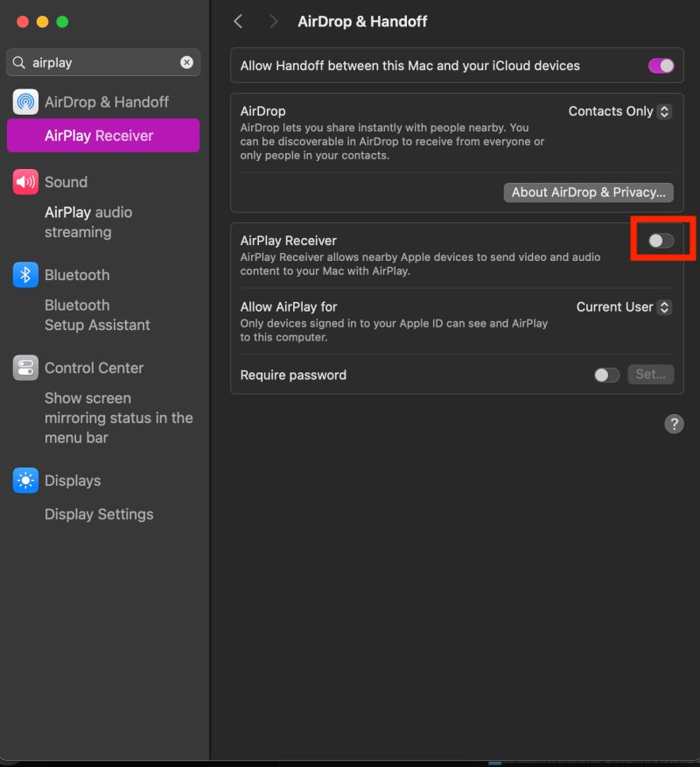Go back with the left chevron
Image resolution: width=700 pixels, height=767 pixels.
(238, 22)
